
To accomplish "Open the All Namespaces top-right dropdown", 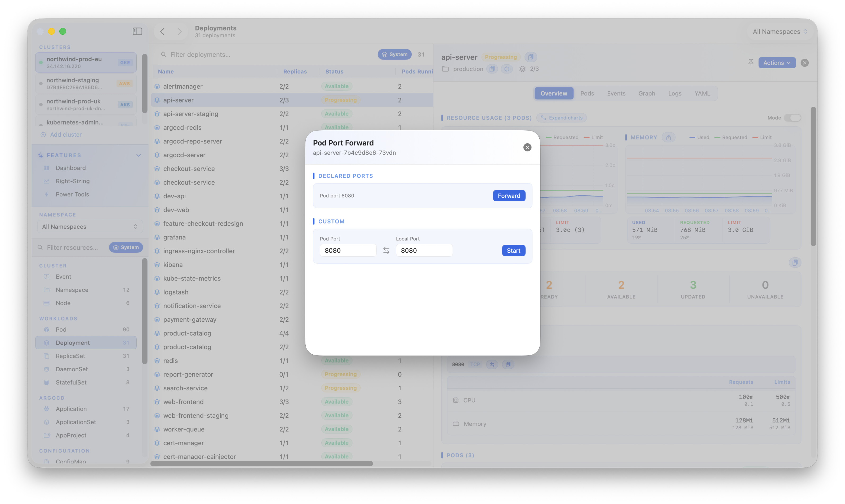I will point(780,32).
